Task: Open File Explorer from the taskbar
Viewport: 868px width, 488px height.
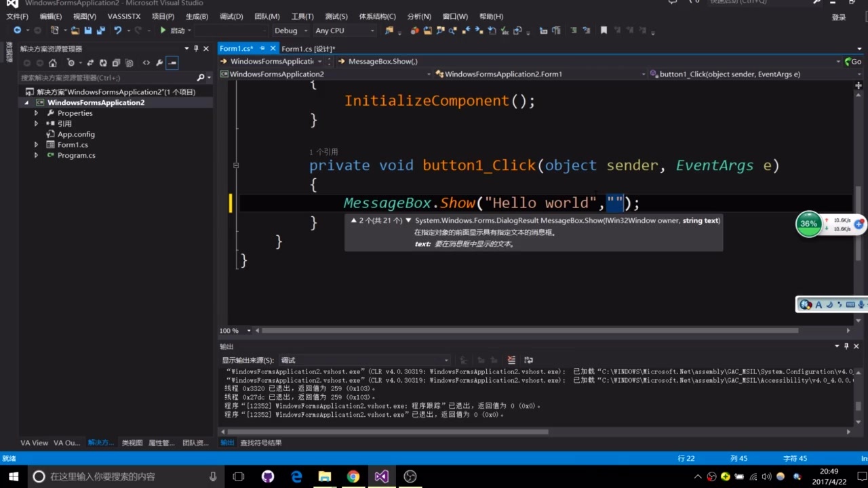Action: (325, 476)
